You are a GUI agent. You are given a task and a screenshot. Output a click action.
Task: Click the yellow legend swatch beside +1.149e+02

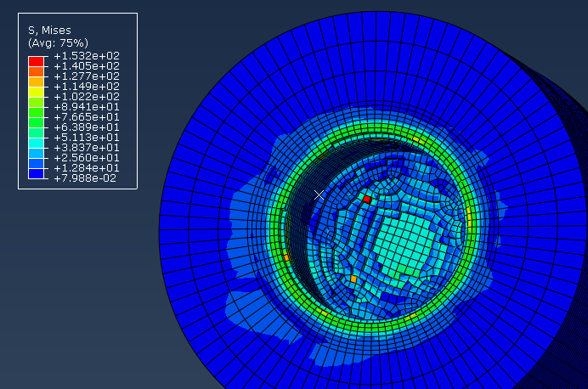pos(36,92)
